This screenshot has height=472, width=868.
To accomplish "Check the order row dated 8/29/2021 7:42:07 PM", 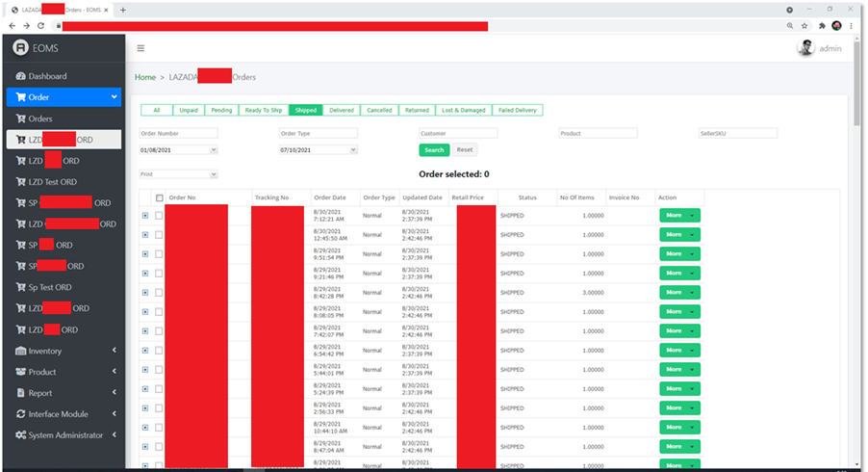I will (x=159, y=331).
